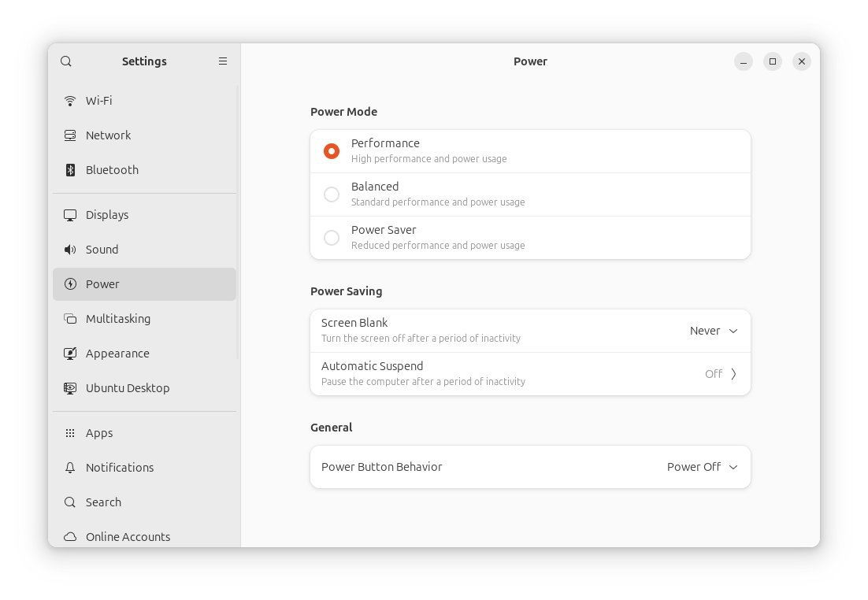868x600 pixels.
Task: Click the Notifications bell icon
Action: [70, 468]
